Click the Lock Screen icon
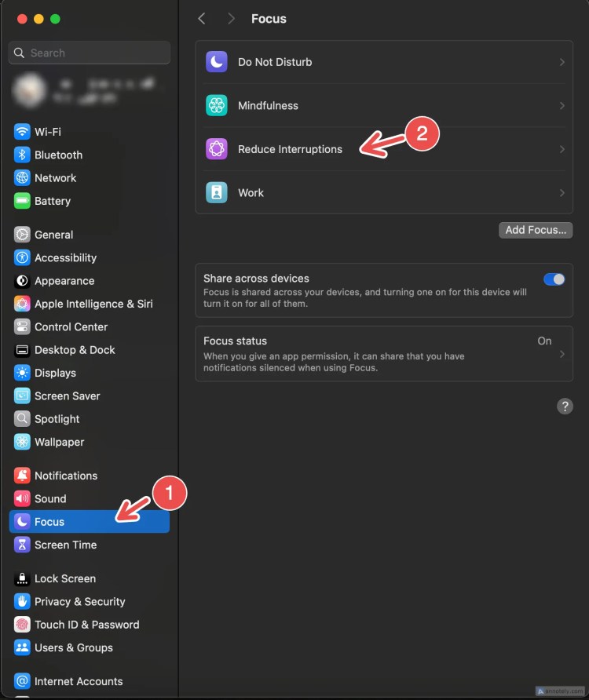The width and height of the screenshot is (589, 700). pos(22,578)
